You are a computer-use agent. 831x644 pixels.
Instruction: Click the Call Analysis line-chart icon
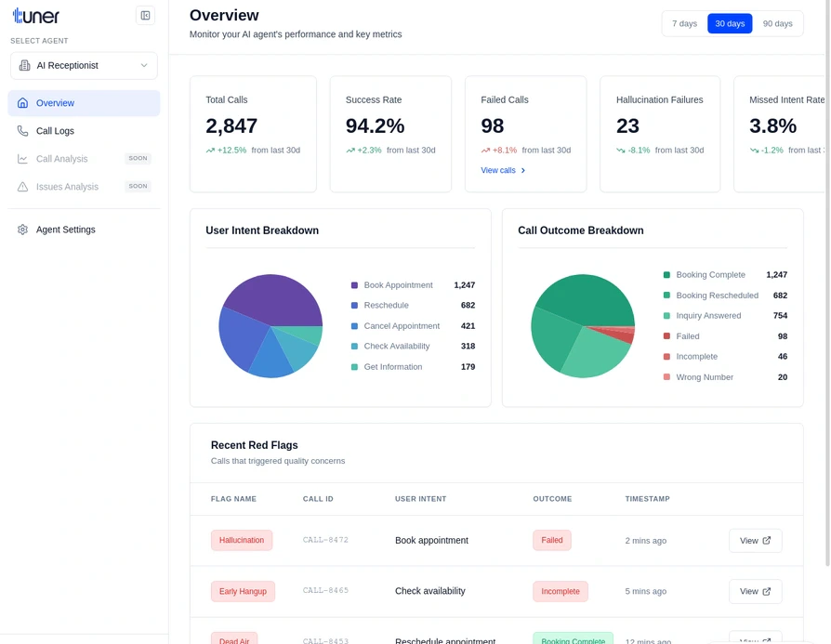tap(25, 158)
